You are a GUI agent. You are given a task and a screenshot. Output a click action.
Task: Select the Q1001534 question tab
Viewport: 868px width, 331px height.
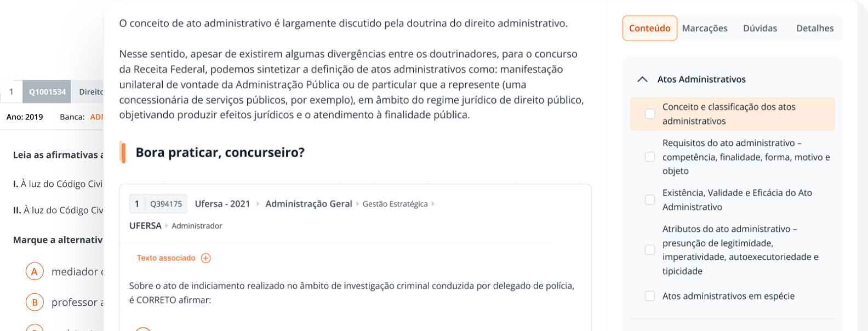pos(47,92)
